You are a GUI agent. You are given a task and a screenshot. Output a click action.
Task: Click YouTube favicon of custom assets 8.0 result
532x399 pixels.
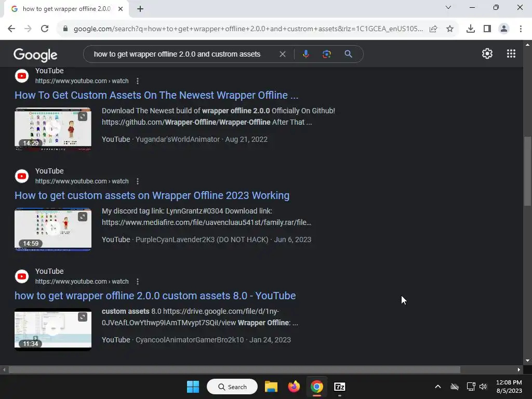(22, 276)
